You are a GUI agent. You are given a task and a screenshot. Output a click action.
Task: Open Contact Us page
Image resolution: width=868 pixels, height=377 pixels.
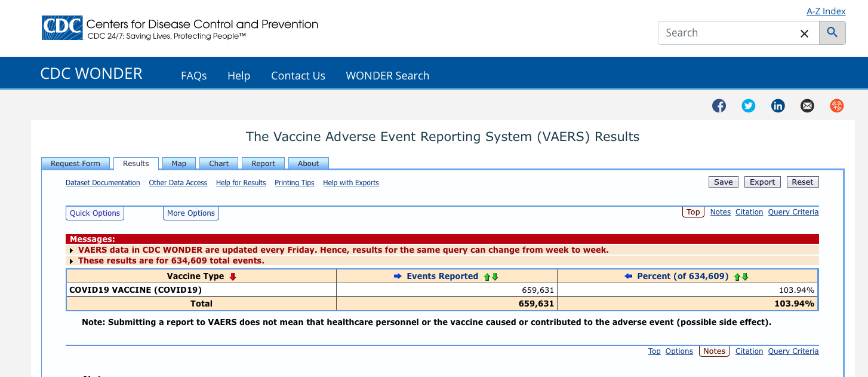pos(298,76)
